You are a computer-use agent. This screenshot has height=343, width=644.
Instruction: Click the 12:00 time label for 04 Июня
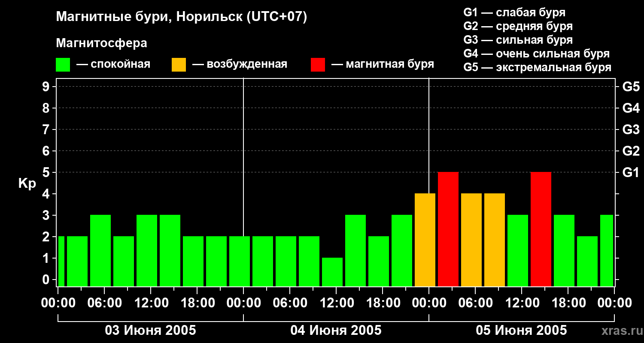(336, 303)
